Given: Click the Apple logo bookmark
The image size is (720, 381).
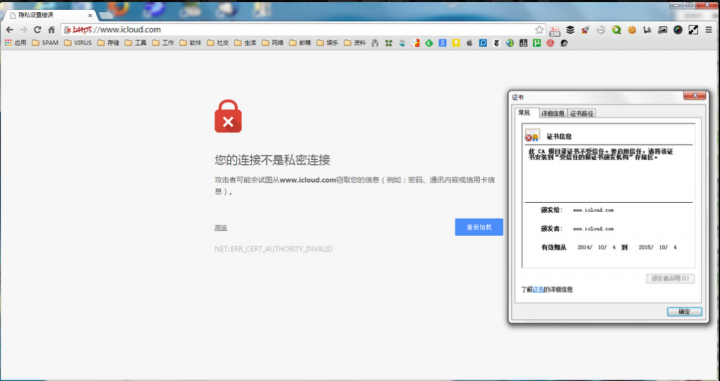Looking at the screenshot, I should click(x=469, y=43).
